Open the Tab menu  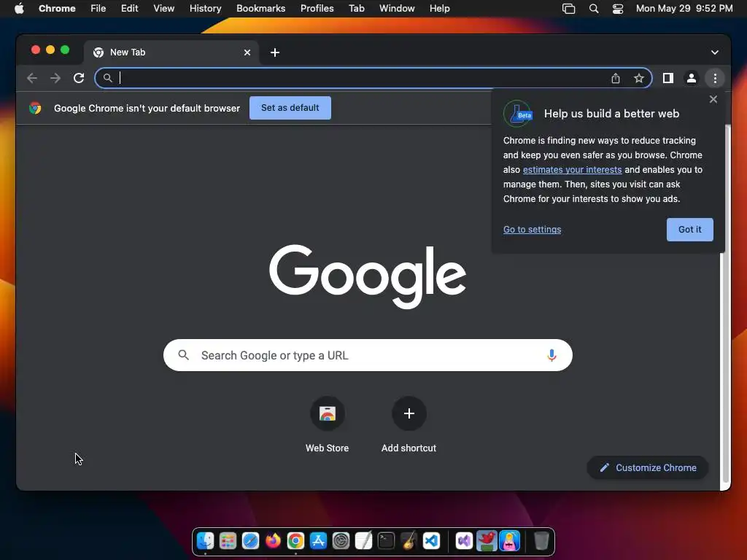point(356,9)
